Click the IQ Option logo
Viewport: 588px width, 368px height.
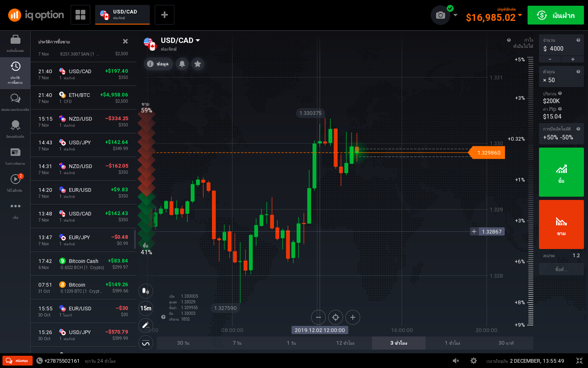click(36, 15)
